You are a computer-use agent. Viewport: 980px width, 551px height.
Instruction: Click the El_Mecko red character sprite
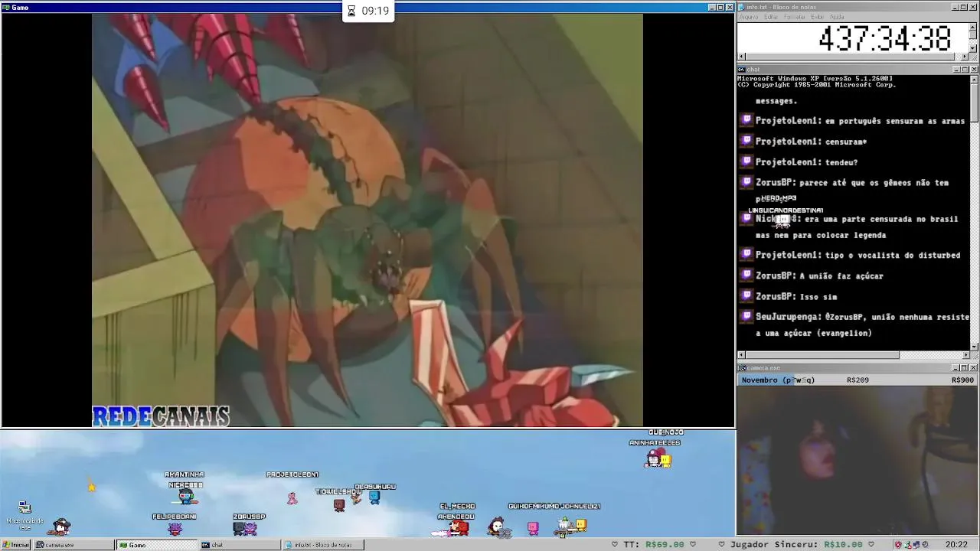coord(458,527)
